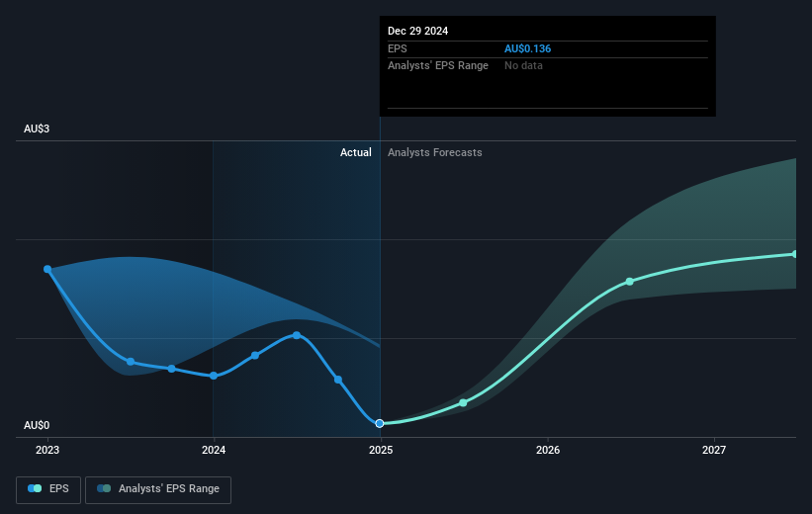Click the 2023 x-axis label

47,451
